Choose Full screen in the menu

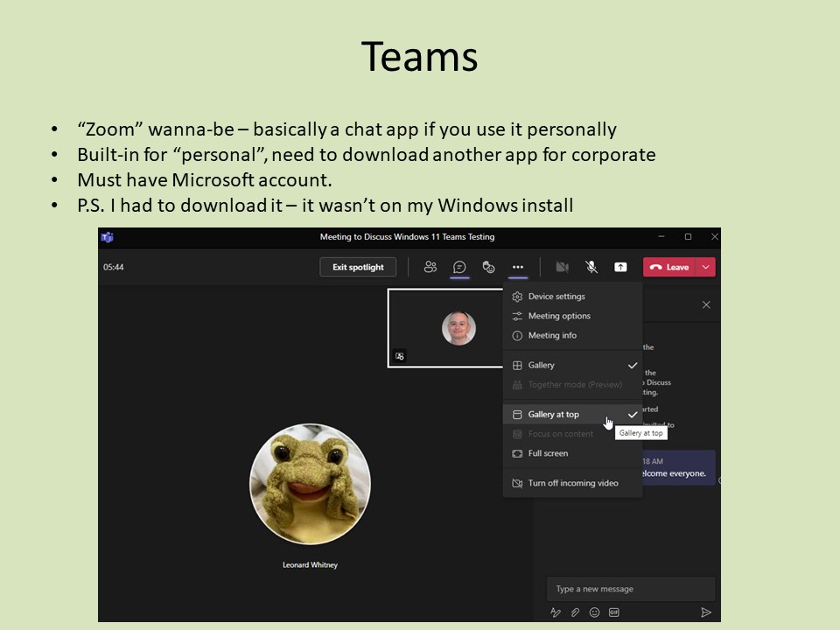[548, 453]
